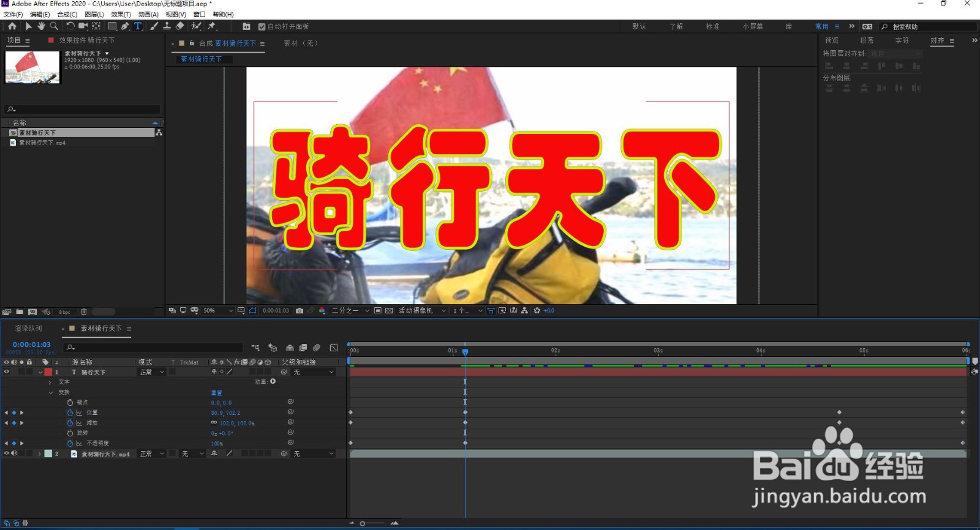980x530 pixels.
Task: Click the label color swatch of layer 2
Action: (48, 453)
